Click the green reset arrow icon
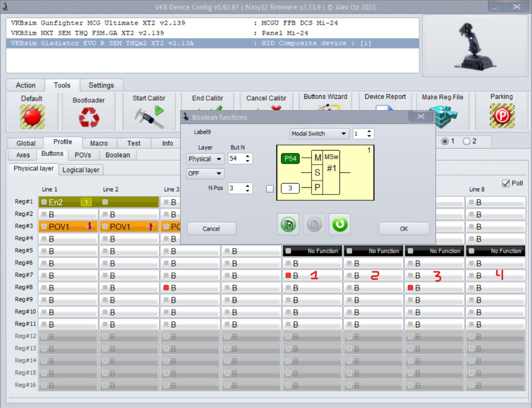532x408 pixels. coord(339,224)
